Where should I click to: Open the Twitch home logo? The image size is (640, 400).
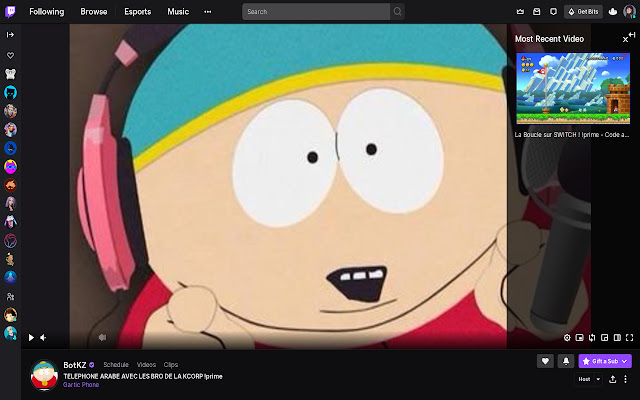coord(10,11)
